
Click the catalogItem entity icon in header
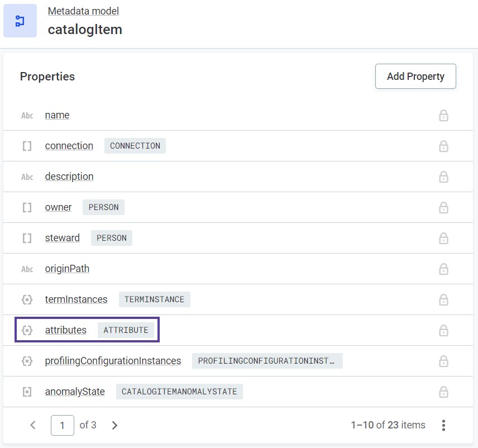point(20,21)
